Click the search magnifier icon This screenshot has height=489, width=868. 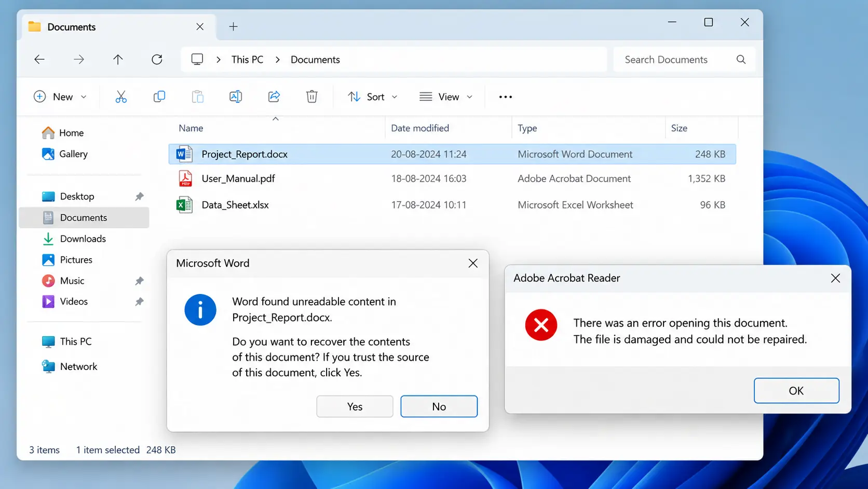coord(741,59)
